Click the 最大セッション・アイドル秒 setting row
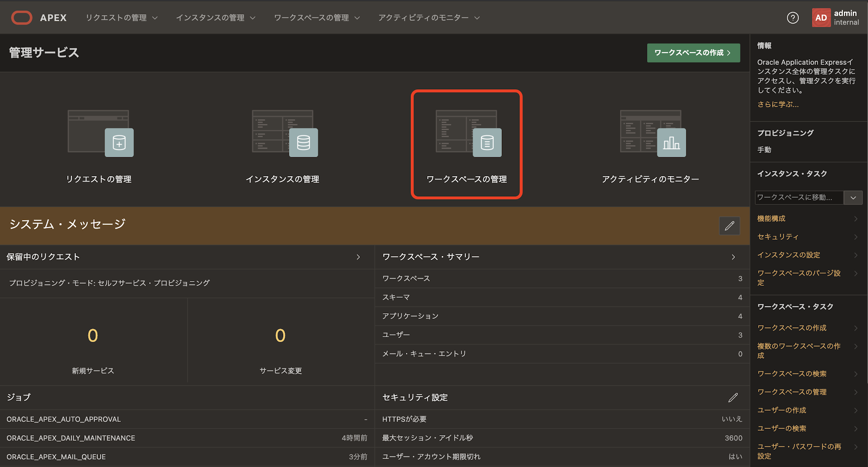 [x=562, y=438]
